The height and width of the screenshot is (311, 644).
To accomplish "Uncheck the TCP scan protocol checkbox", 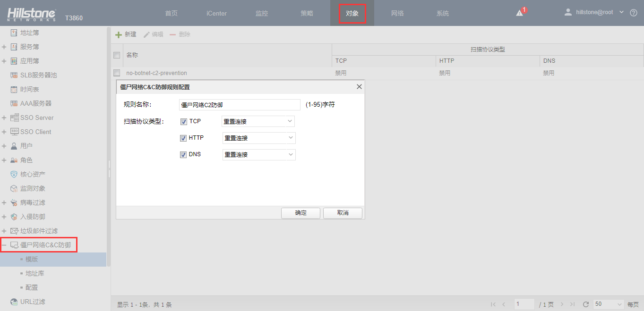I will (184, 122).
